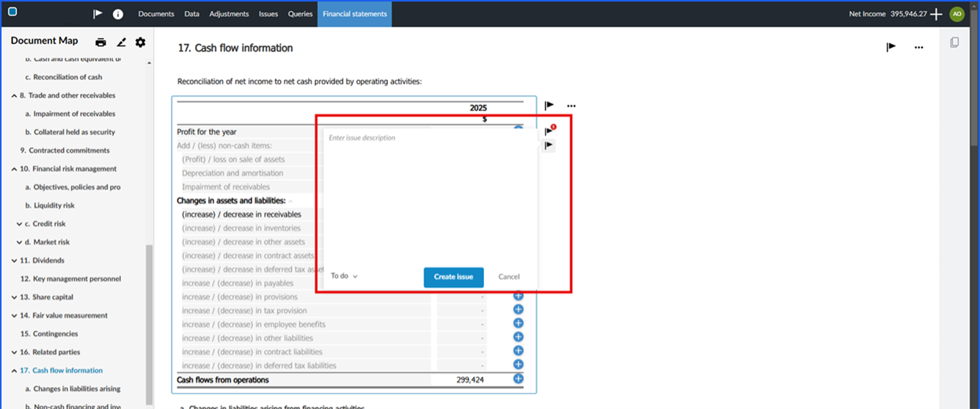The width and height of the screenshot is (980, 409).
Task: Open the info icon in top navigation bar
Action: click(118, 14)
